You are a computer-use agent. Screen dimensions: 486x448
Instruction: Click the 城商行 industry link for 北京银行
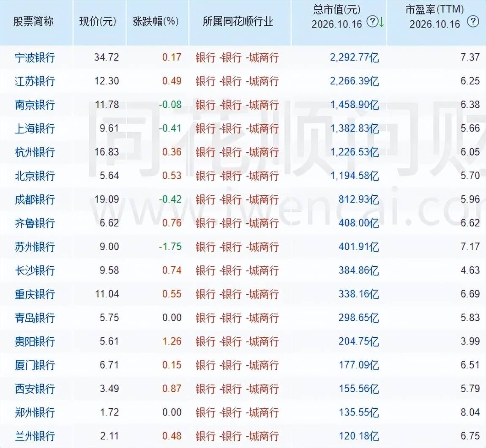point(264,176)
